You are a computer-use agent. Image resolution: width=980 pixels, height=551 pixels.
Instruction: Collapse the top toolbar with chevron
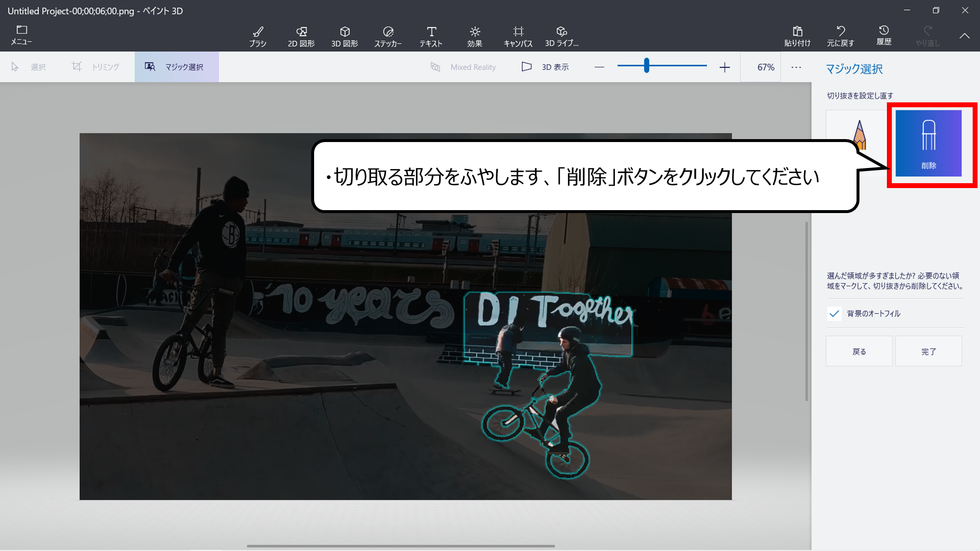(964, 36)
